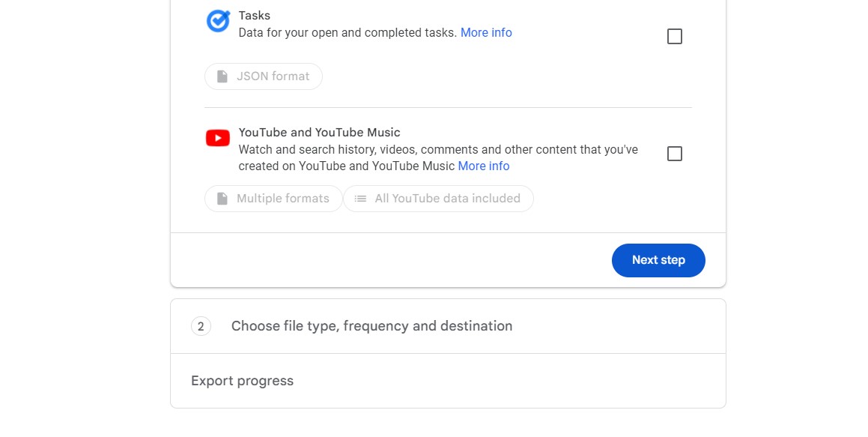868x437 pixels.
Task: Expand Choose file type, frequency and destination
Action: [371, 326]
